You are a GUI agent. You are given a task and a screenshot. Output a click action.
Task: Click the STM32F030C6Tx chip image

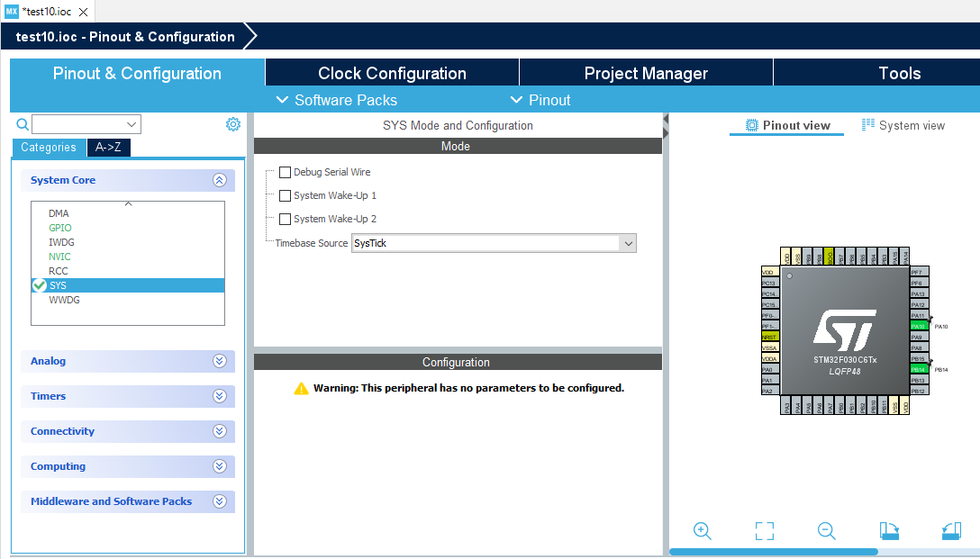844,331
